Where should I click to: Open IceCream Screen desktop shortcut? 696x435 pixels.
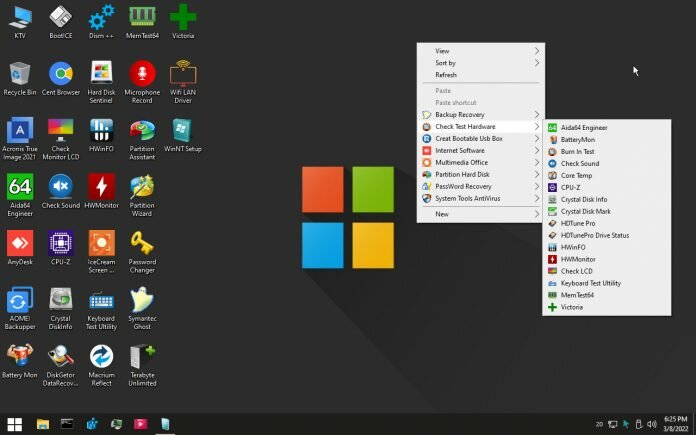(101, 252)
